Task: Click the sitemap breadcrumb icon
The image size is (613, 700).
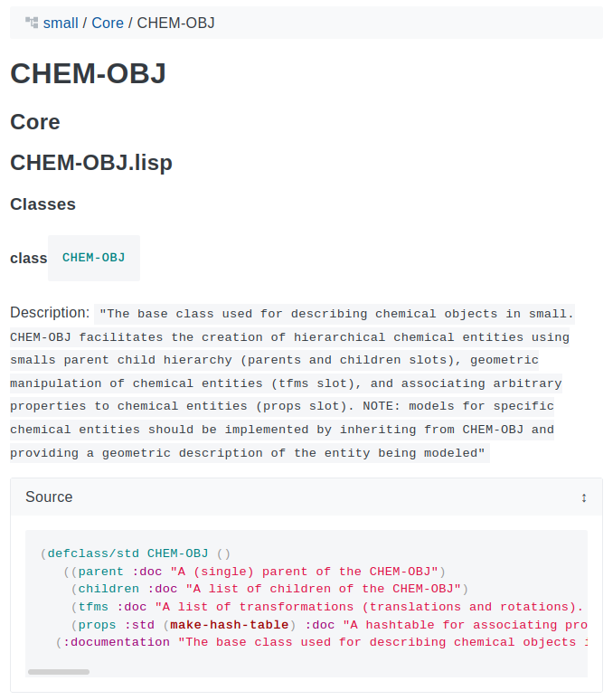Action: pos(32,23)
